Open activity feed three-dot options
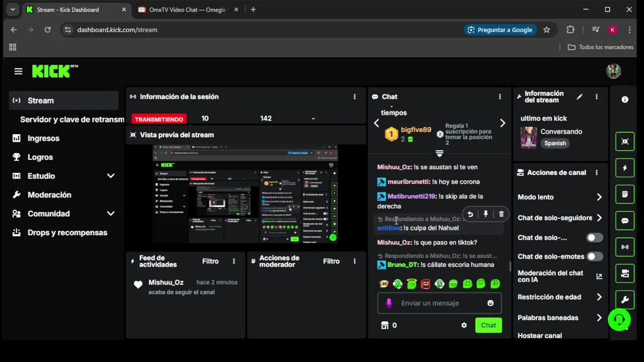 pos(234,261)
